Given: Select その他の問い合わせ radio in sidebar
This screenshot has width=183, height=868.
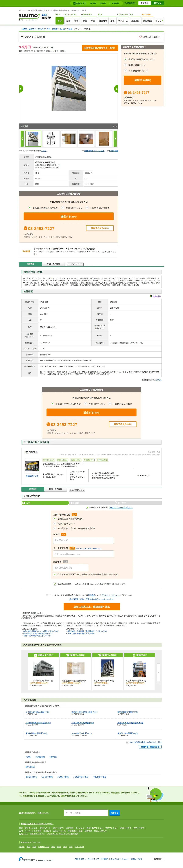Looking at the screenshot, I should pyautogui.click(x=126, y=71).
